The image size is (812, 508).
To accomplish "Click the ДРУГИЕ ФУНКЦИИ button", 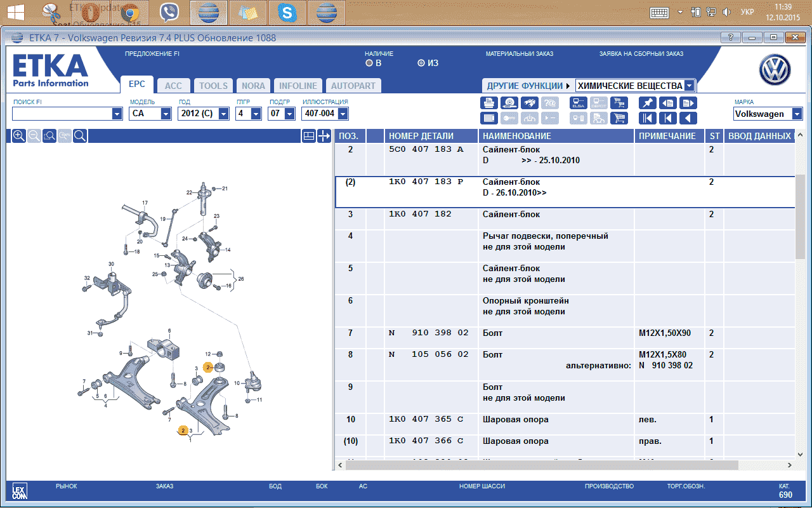I will click(x=525, y=86).
